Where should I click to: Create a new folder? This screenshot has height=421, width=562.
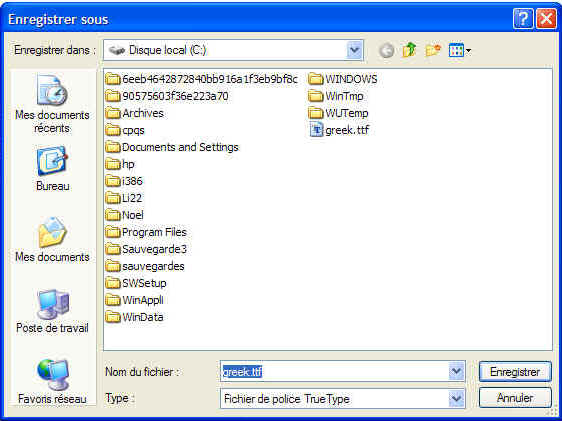[433, 50]
